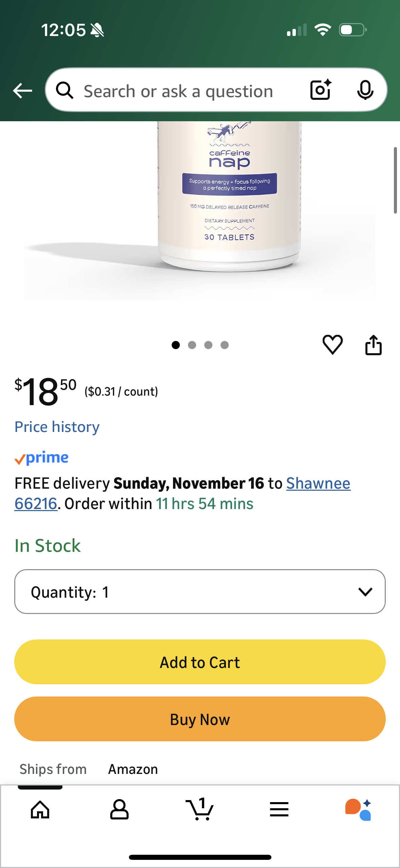The height and width of the screenshot is (868, 400).
Task: Select the second image carousel dot
Action: tap(192, 345)
